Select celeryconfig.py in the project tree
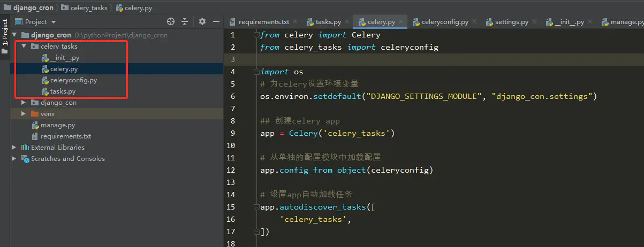This screenshot has width=644, height=247. tap(69, 80)
